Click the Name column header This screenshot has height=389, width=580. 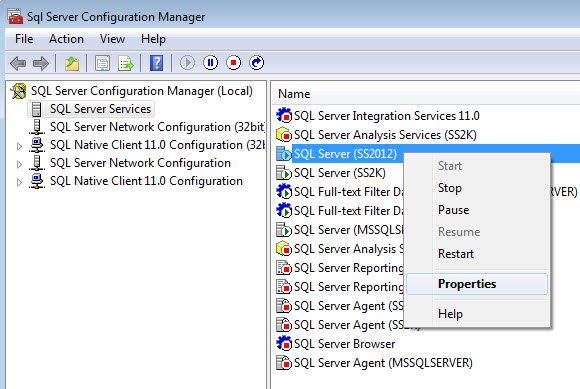tap(294, 94)
